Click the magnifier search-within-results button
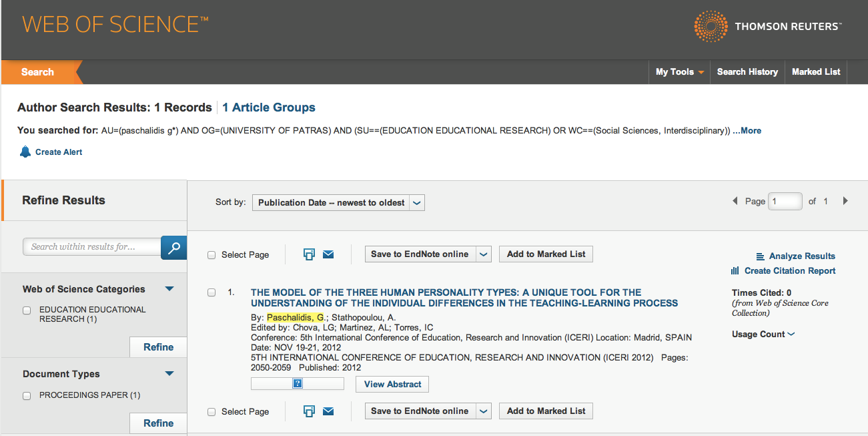Screen dimensions: 868x436 (x=174, y=247)
